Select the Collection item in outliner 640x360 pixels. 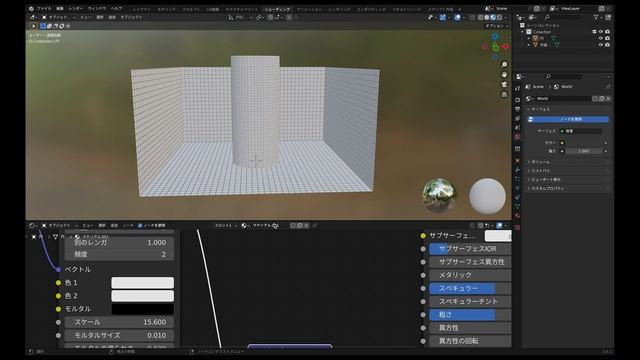pyautogui.click(x=542, y=31)
